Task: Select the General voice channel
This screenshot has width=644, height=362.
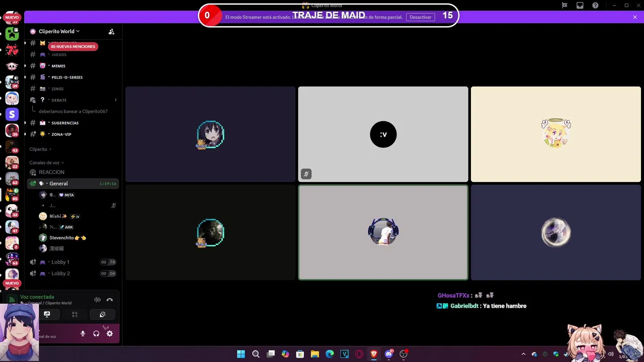Action: tap(73, 184)
